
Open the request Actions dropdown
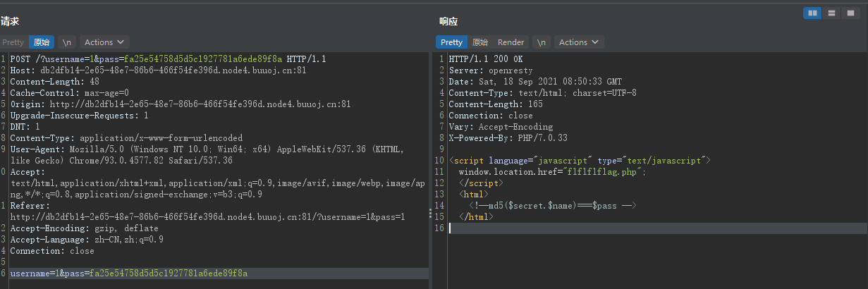tap(105, 42)
